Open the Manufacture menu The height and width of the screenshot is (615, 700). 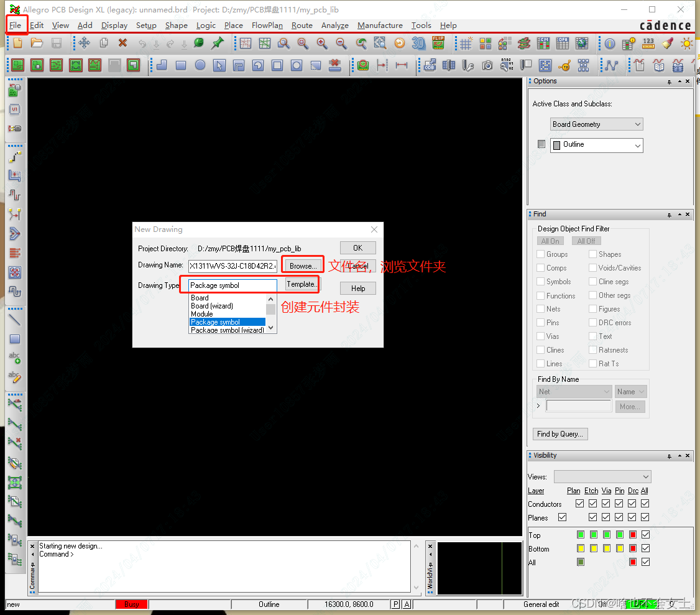click(380, 25)
